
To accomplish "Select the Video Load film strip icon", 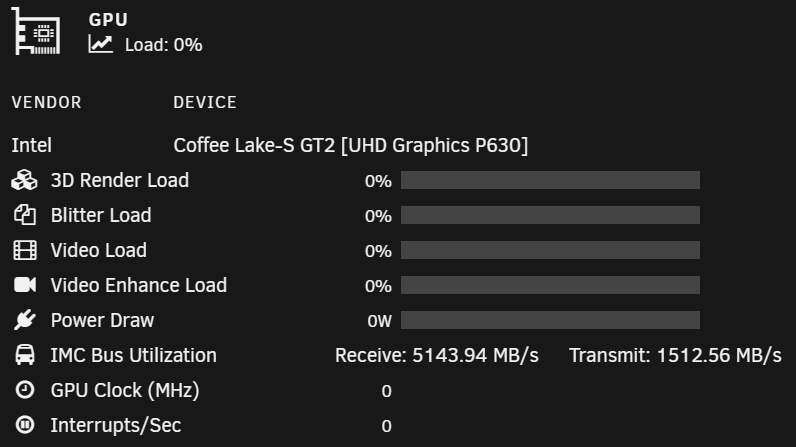I will pyautogui.click(x=24, y=250).
